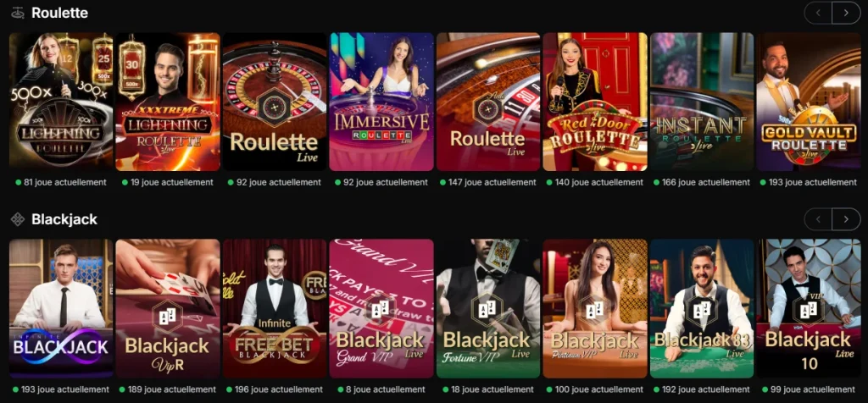Image resolution: width=868 pixels, height=403 pixels.
Task: Click the roulette wheel icon beside Roulette heading
Action: [x=18, y=13]
